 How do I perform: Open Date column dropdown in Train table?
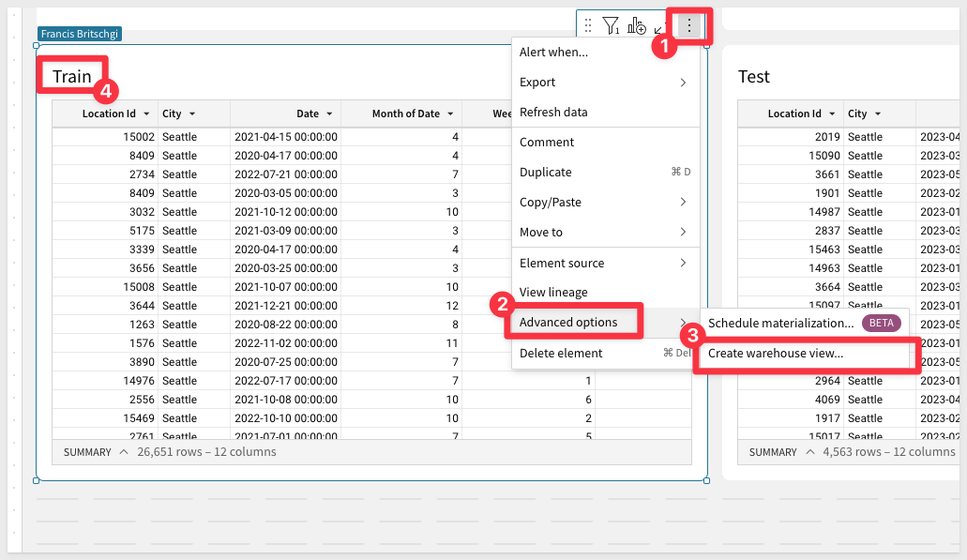point(329,114)
